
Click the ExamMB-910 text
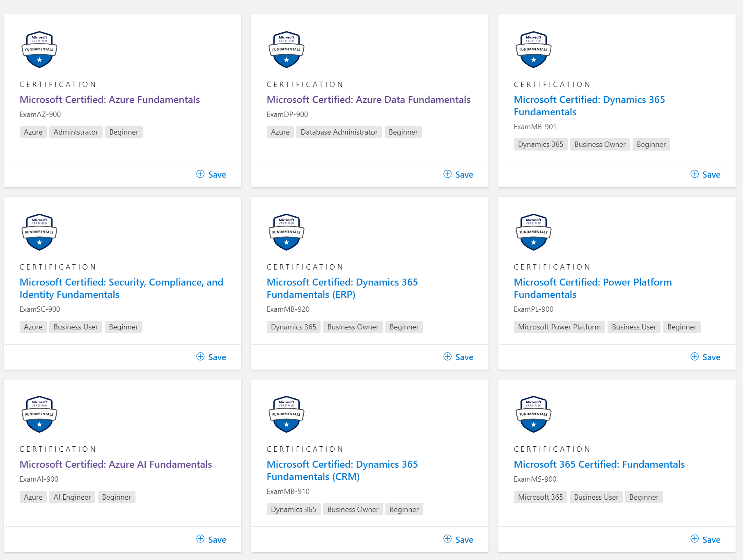click(x=288, y=491)
